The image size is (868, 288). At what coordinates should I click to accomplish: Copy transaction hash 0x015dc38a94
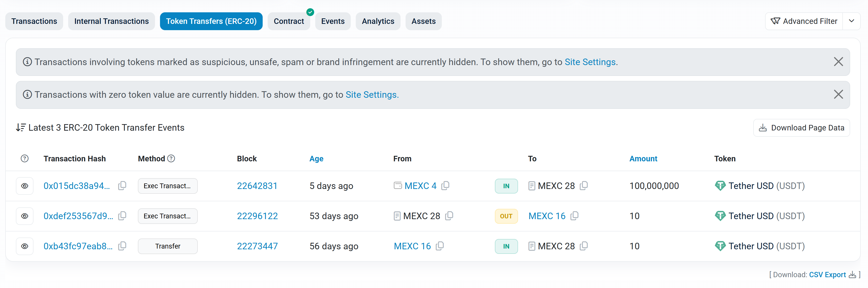tap(122, 186)
